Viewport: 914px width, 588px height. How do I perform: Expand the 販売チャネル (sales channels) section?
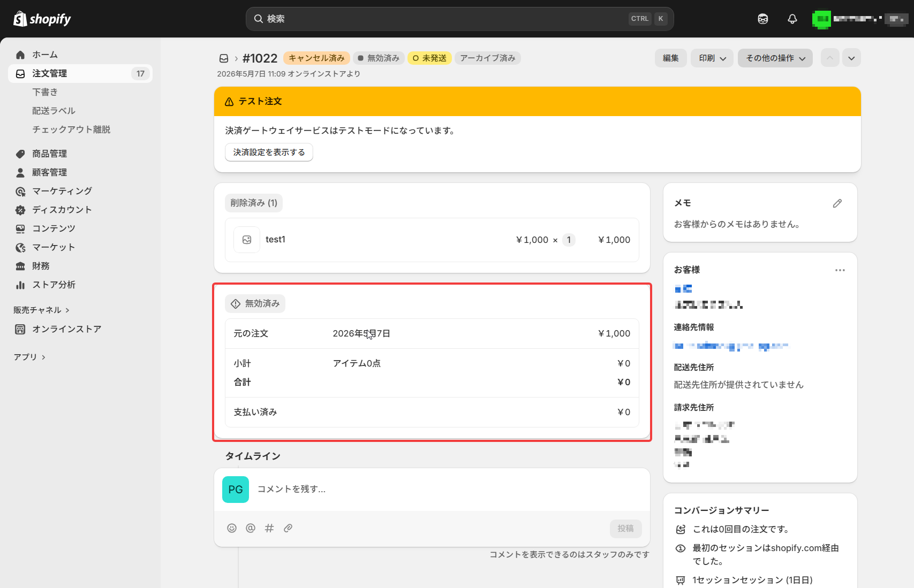click(x=41, y=310)
